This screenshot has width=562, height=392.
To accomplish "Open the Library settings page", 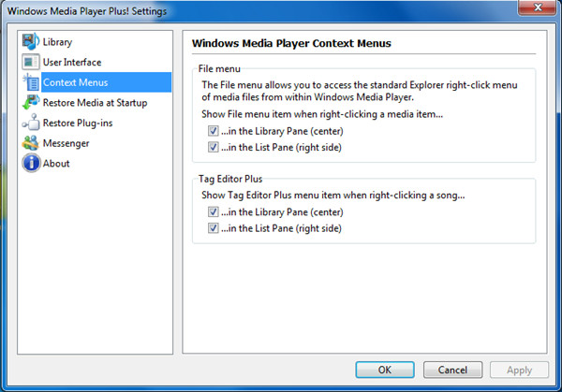I will pyautogui.click(x=57, y=42).
